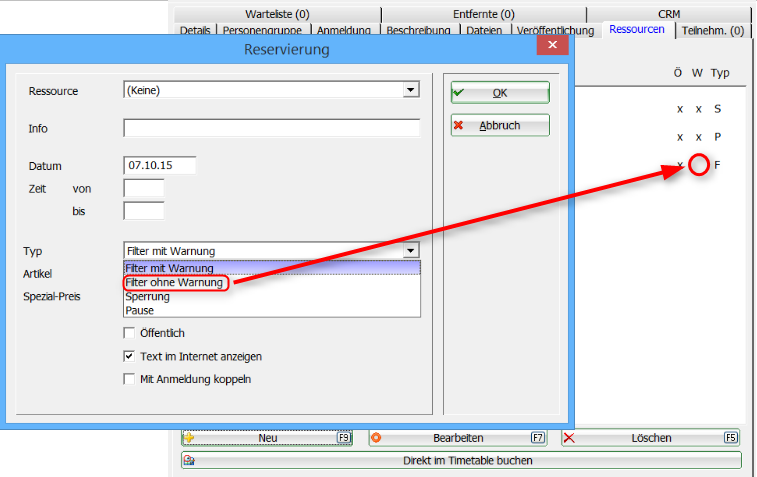Viewport: 757px width, 477px height.
Task: Click into the Info text field
Action: coord(271,128)
